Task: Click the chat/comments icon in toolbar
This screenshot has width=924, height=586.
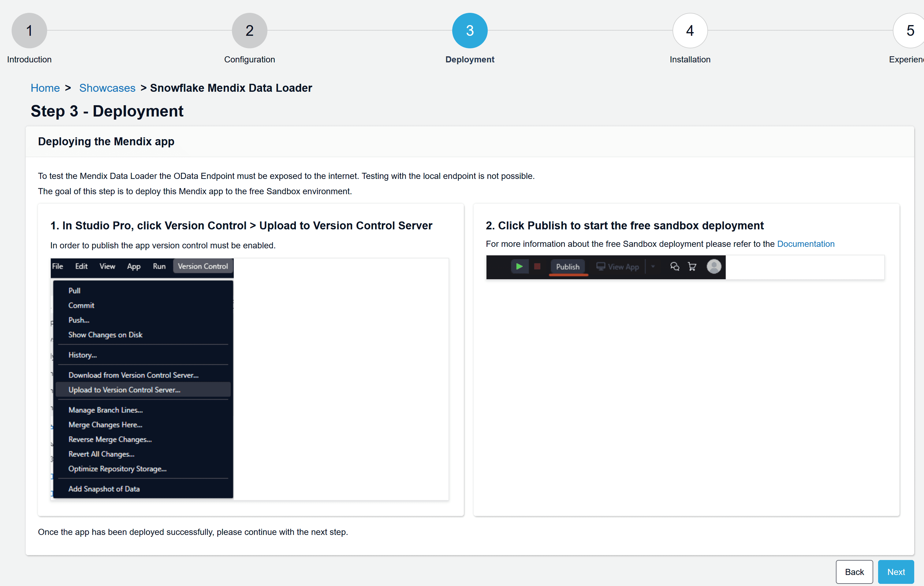Action: tap(674, 267)
